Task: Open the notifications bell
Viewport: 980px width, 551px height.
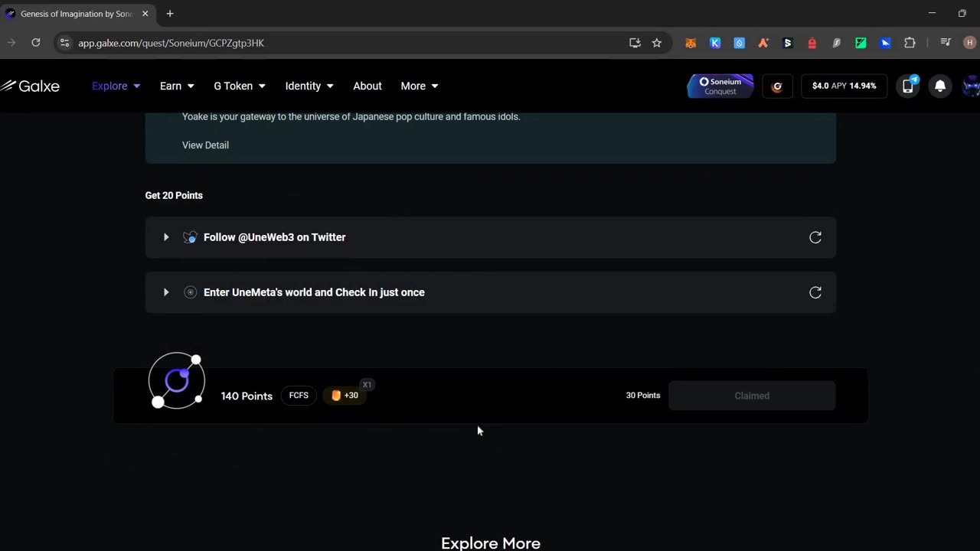Action: click(940, 86)
